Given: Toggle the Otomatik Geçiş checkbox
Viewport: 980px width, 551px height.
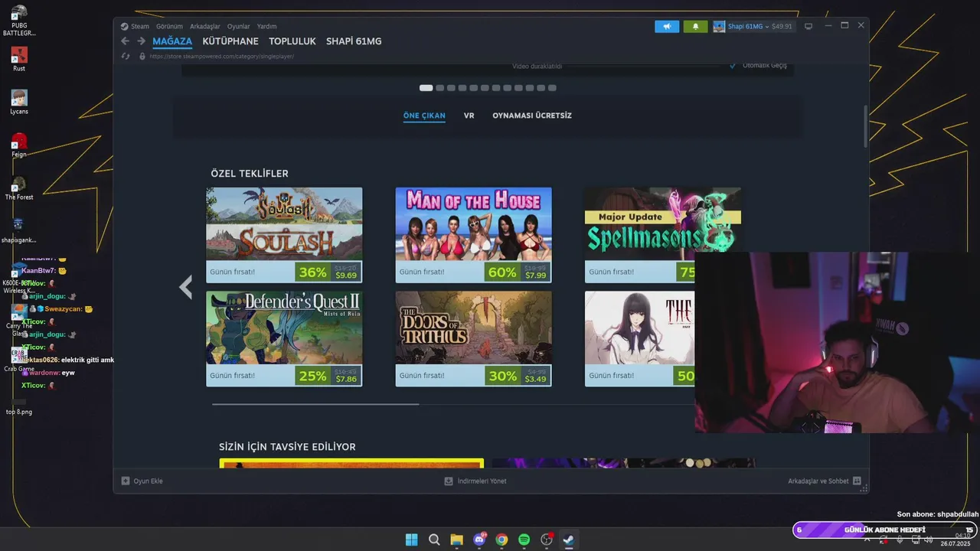Looking at the screenshot, I should tap(733, 66).
